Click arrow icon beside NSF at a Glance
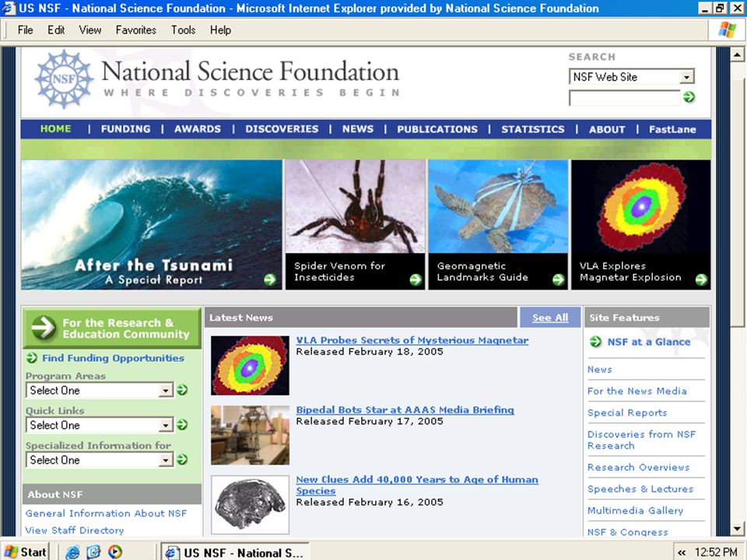 595,341
